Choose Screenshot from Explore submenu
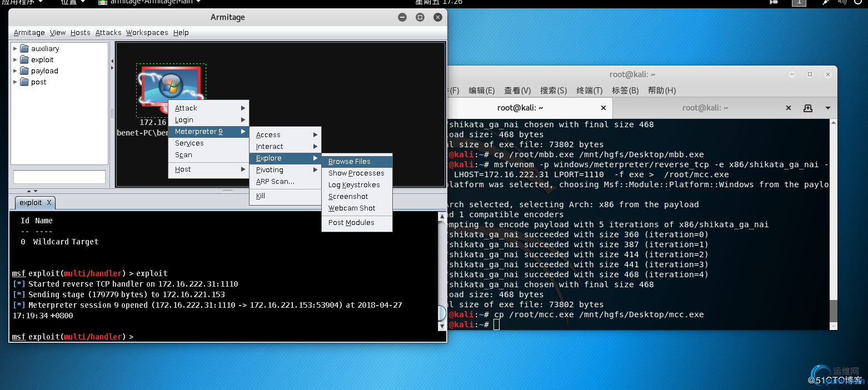Screen dimensions: 868x390 [x=357, y=196]
